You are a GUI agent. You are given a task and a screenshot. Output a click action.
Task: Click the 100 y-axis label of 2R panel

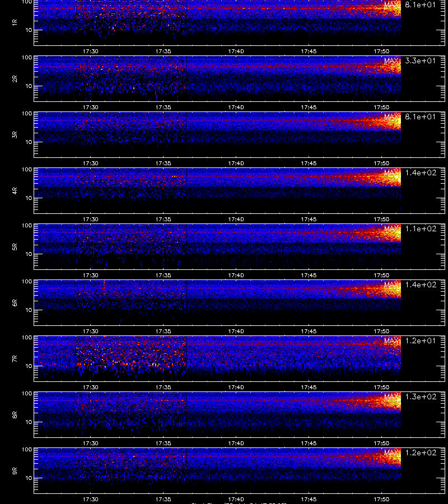coord(27,58)
